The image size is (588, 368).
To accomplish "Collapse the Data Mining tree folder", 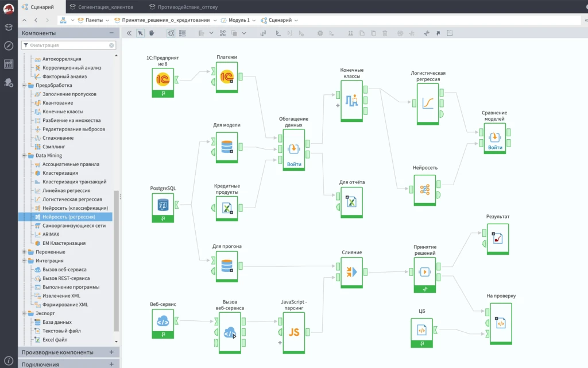I will coord(24,155).
